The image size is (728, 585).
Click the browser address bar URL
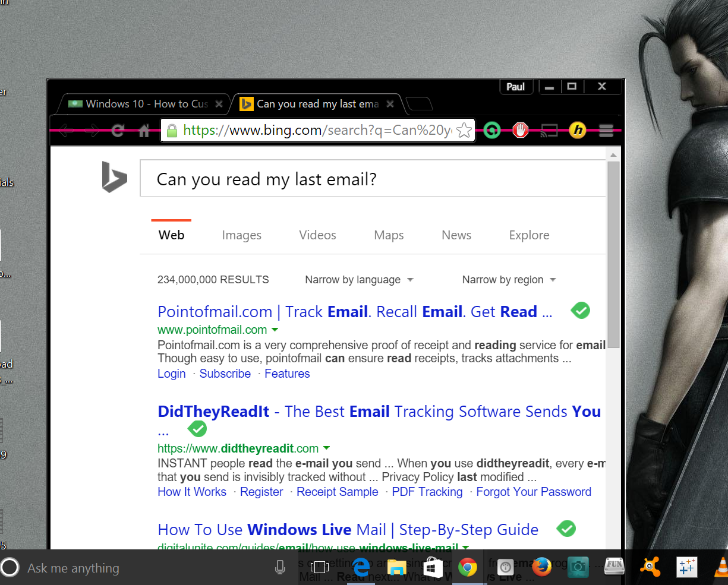317,131
